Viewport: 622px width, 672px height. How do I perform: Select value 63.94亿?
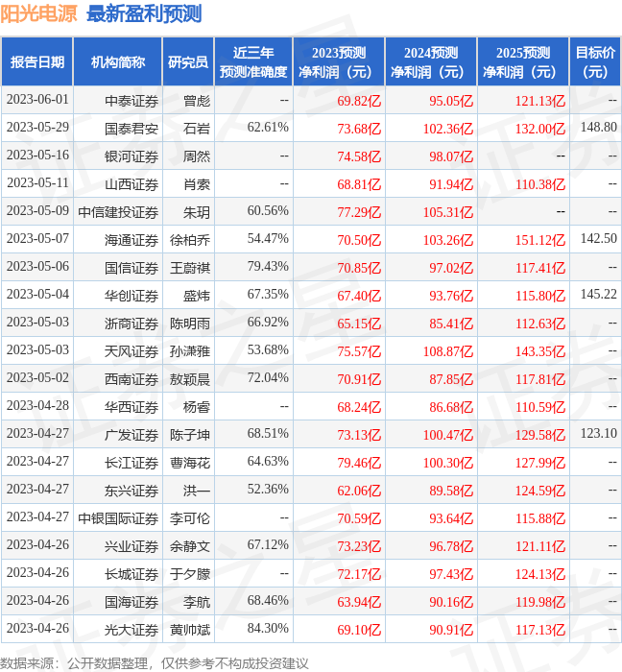tap(359, 603)
